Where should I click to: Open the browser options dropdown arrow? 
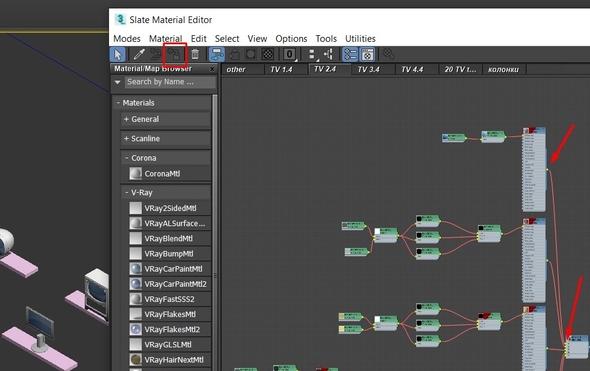[x=117, y=82]
